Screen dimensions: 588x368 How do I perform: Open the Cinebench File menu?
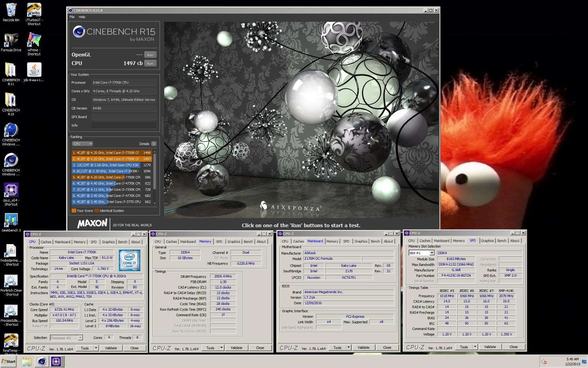pyautogui.click(x=72, y=17)
